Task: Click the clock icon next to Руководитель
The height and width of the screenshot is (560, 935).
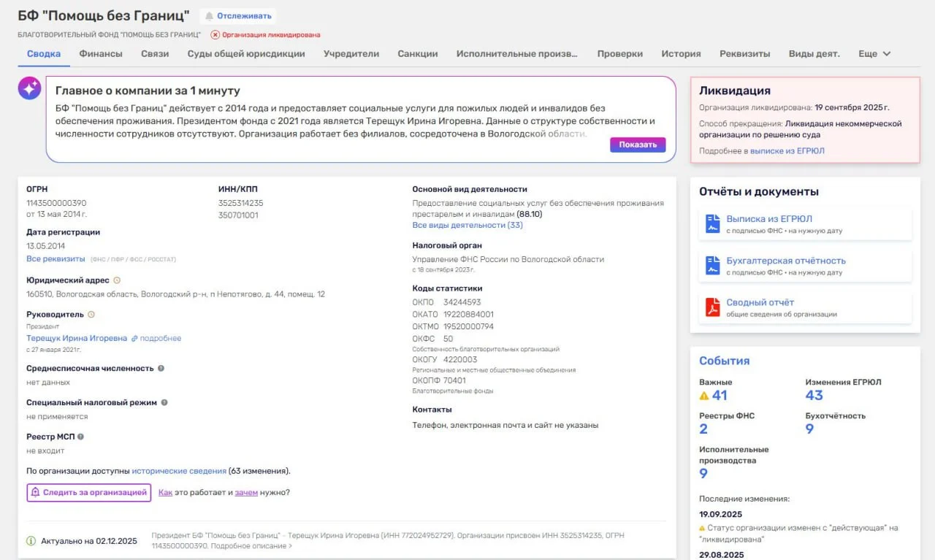Action: coord(91,315)
